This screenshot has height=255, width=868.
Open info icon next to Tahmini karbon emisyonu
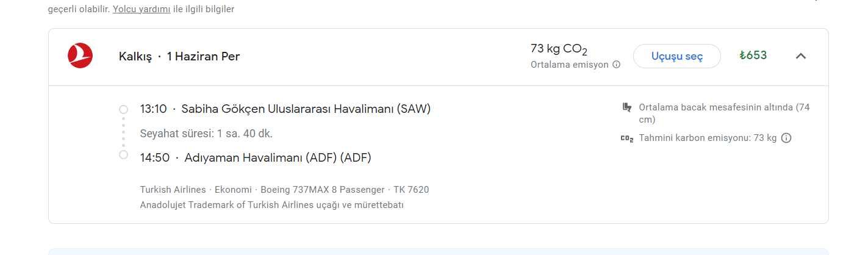786,138
